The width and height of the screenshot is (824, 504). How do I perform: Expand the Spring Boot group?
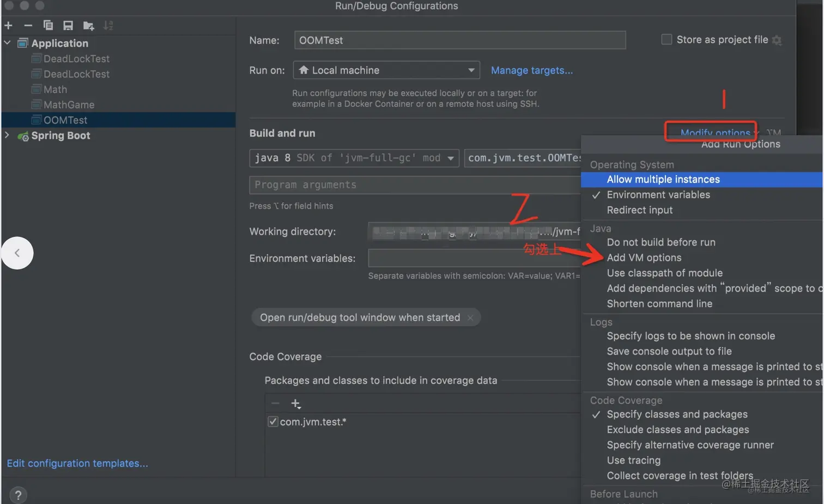(7, 135)
